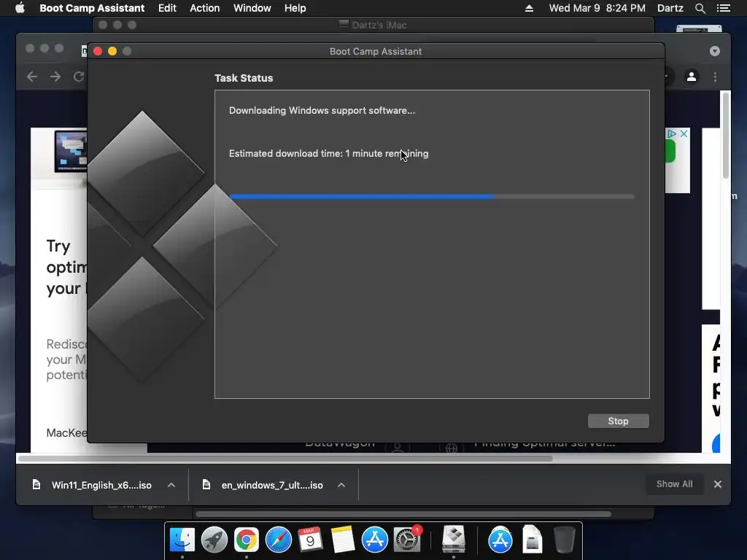Open App Store icon left of System Preferences
This screenshot has height=560, width=747.
point(375,540)
